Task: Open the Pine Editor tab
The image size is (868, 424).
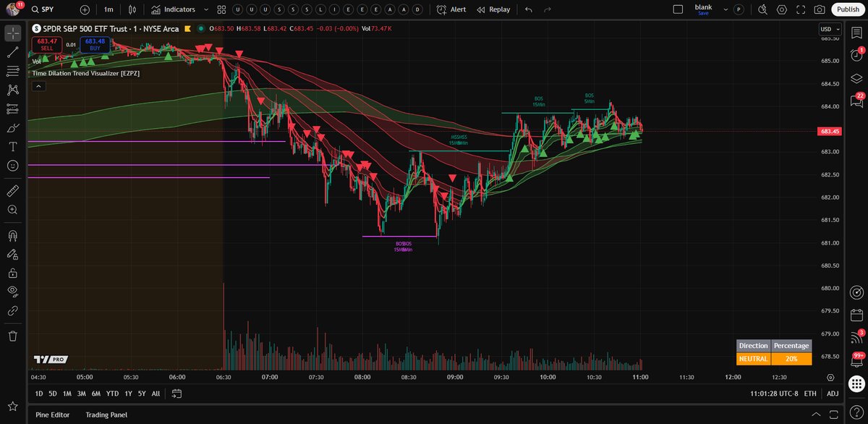Action: tap(52, 415)
